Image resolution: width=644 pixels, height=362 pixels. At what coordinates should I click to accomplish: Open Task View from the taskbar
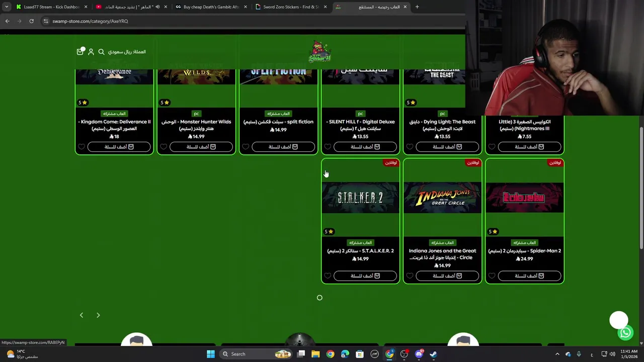tap(301, 354)
